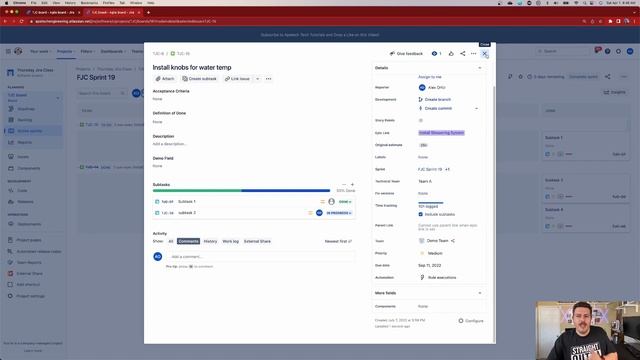Click the Configure button
The image size is (640, 360).
coord(471,321)
